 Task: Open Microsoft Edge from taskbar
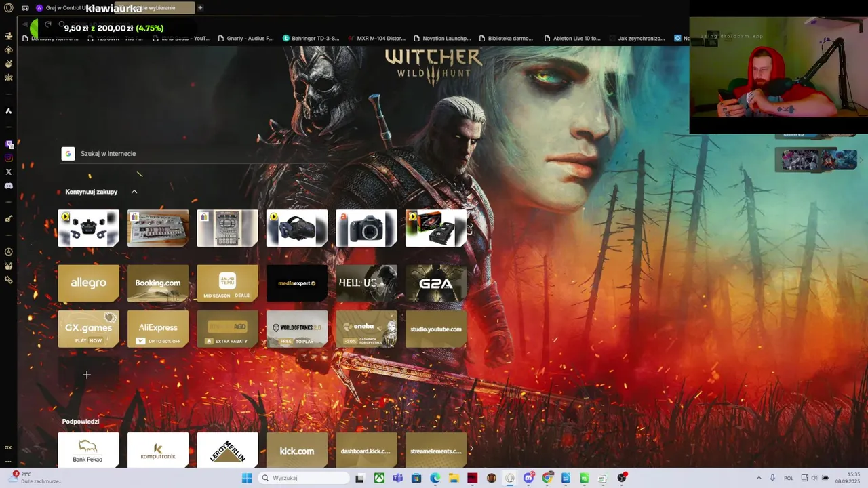point(435,478)
